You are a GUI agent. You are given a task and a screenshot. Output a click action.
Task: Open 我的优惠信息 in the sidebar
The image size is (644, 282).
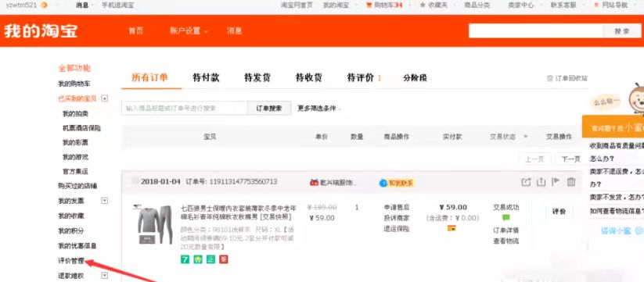pyautogui.click(x=77, y=245)
